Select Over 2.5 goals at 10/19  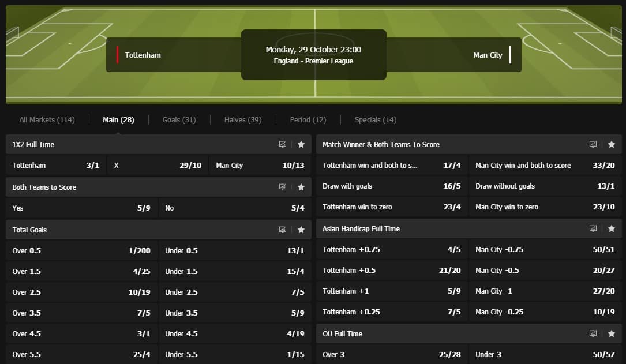click(81, 292)
